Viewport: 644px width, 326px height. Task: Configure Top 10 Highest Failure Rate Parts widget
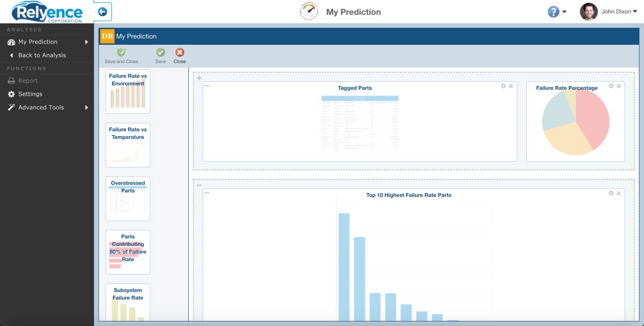[x=610, y=193]
